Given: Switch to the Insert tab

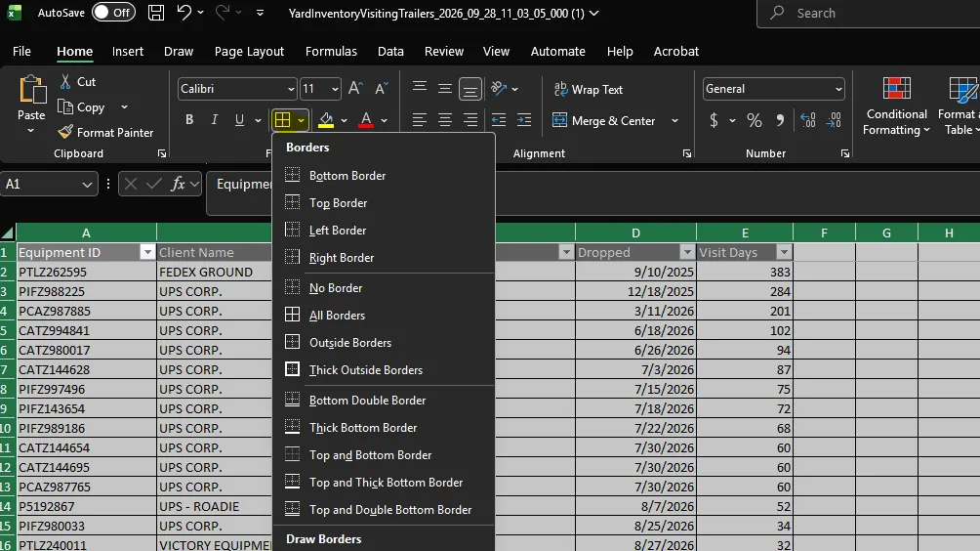Looking at the screenshot, I should [x=128, y=51].
